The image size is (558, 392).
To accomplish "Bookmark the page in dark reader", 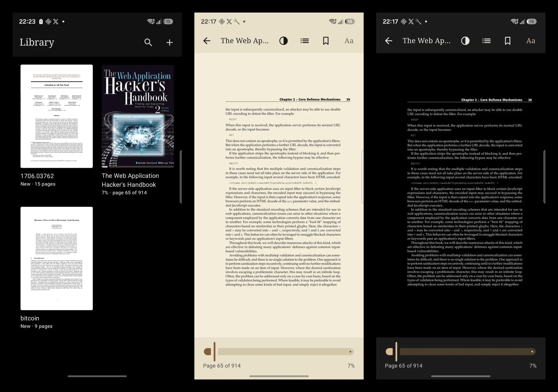I will [x=508, y=41].
